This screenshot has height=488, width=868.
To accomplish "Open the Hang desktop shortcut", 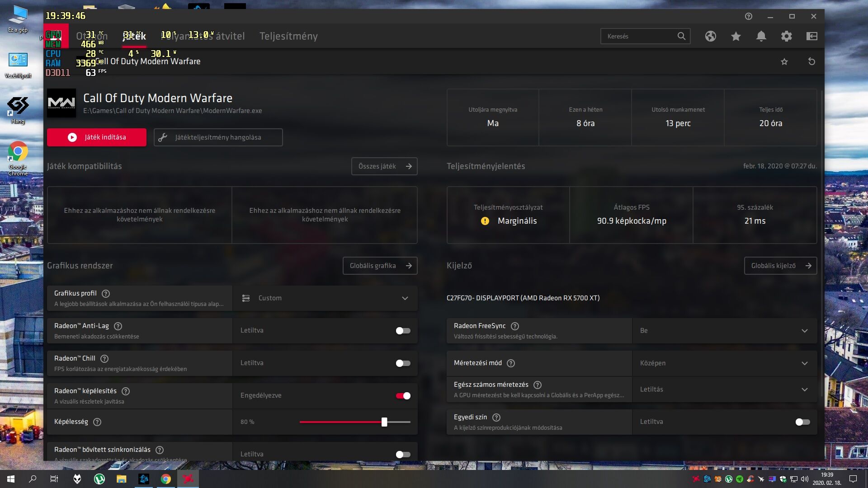I will [18, 110].
